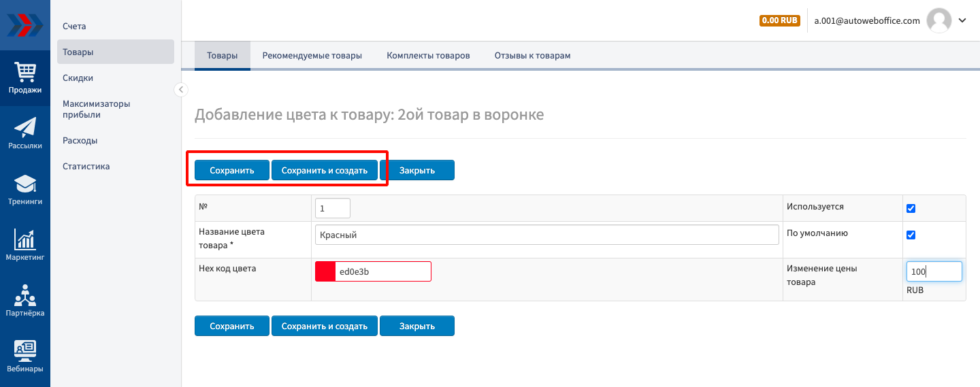Select Отзывы к товарам tab
Viewport: 980px width, 387px height.
[532, 56]
